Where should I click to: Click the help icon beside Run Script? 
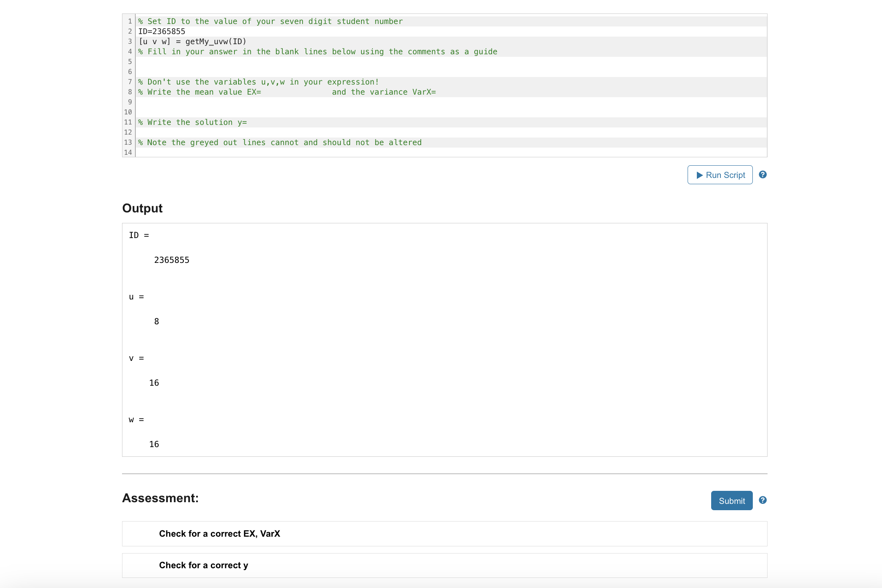coord(762,175)
